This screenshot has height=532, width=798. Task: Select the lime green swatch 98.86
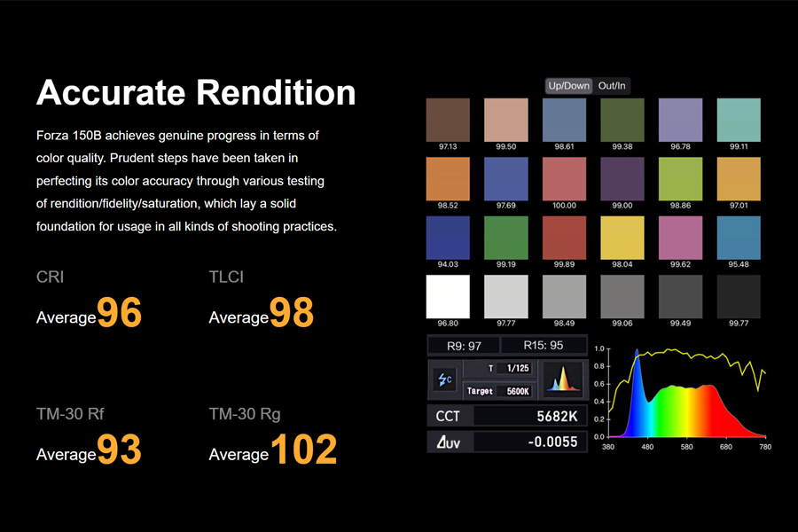click(x=680, y=179)
